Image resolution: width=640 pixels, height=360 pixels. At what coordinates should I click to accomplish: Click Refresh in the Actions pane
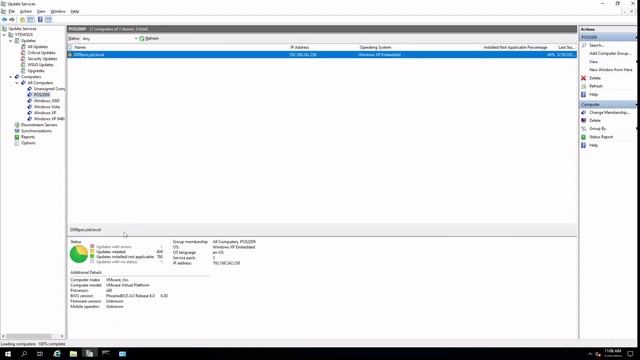click(x=596, y=86)
